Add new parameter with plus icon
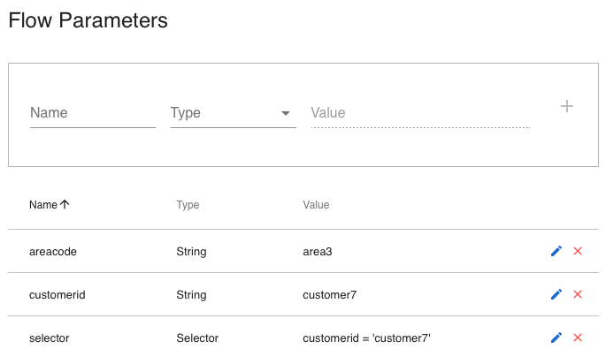The height and width of the screenshot is (364, 606). 567,106
